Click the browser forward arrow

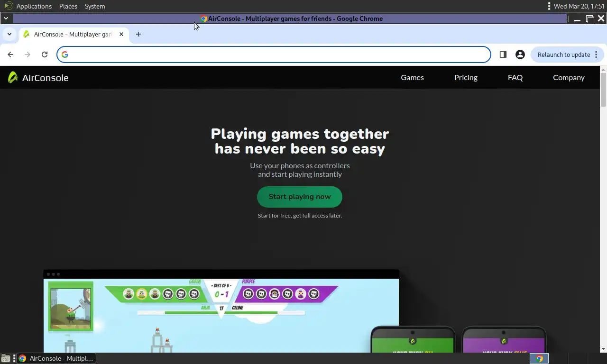click(28, 55)
